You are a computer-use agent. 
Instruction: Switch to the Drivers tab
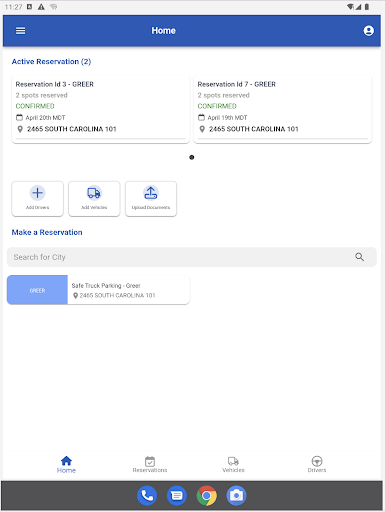click(317, 465)
